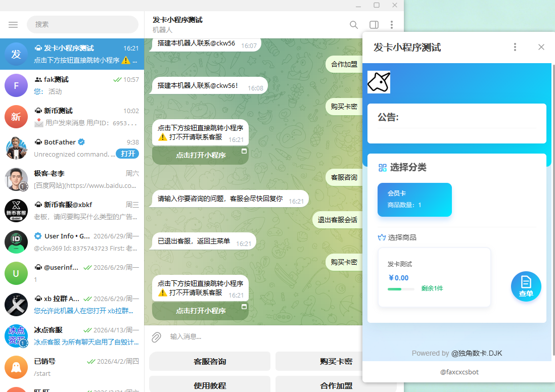Select the 发卡测试 product card
The image size is (555, 392).
[434, 277]
